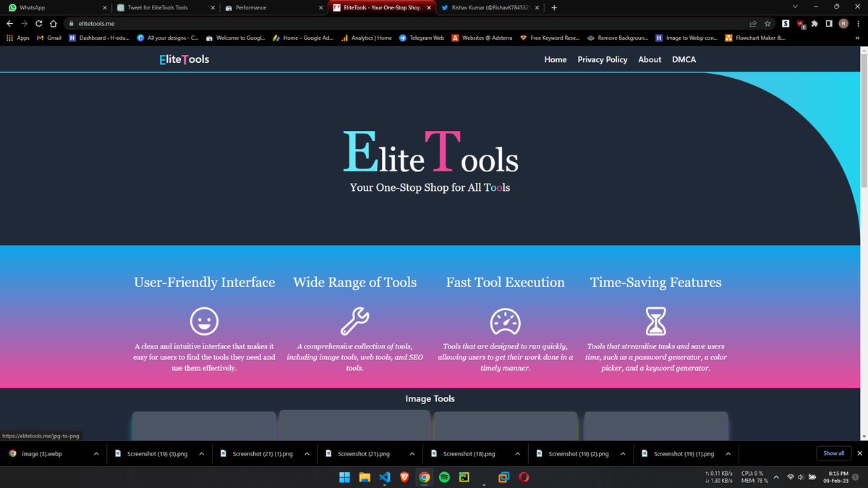
Task: Expand hidden icons in the system tray
Action: pyautogui.click(x=776, y=477)
